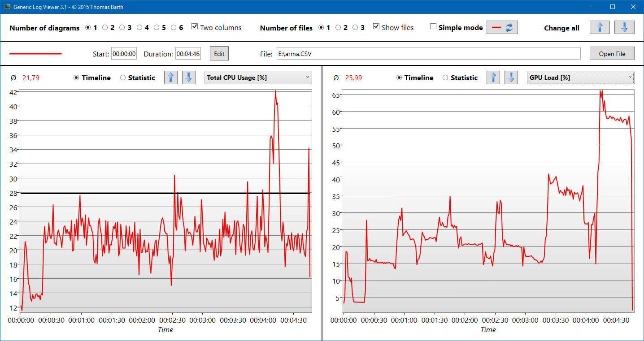
Task: Click the Duration time field
Action: pos(188,54)
